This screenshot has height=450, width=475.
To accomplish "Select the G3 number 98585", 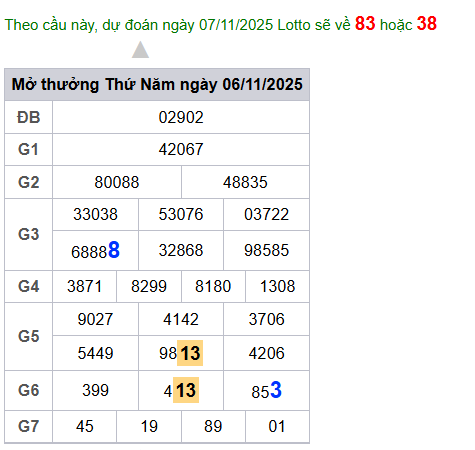I will tap(266, 250).
